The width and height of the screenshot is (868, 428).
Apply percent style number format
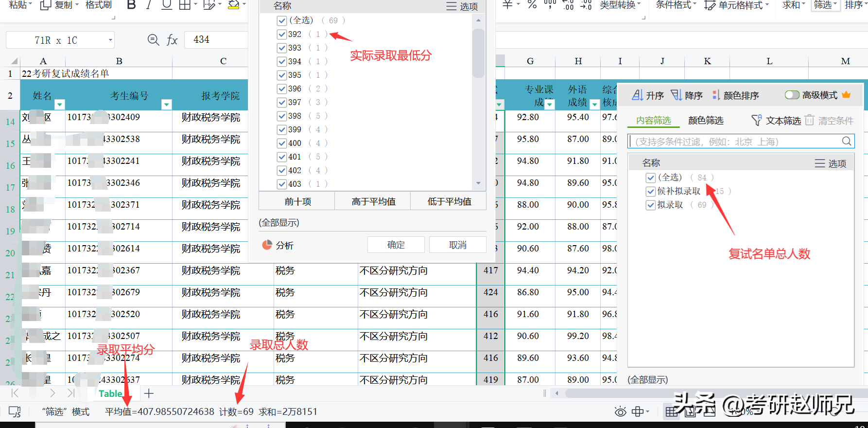pos(532,5)
